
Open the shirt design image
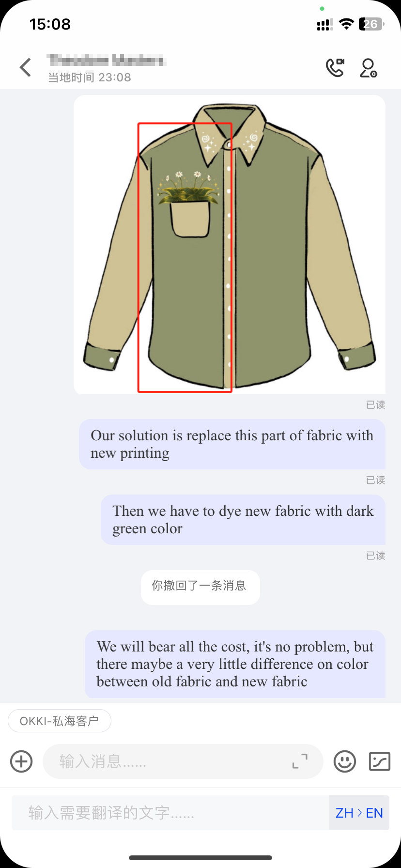pos(230,245)
